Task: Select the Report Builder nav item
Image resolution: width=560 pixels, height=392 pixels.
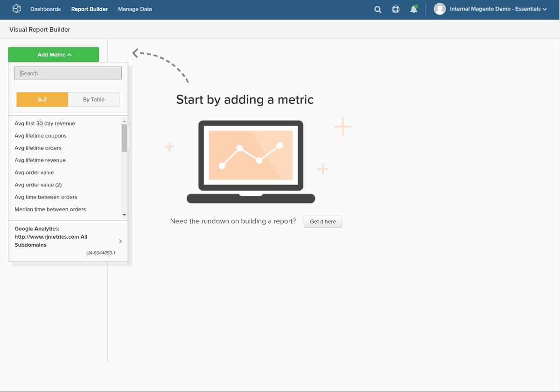Action: coord(89,9)
